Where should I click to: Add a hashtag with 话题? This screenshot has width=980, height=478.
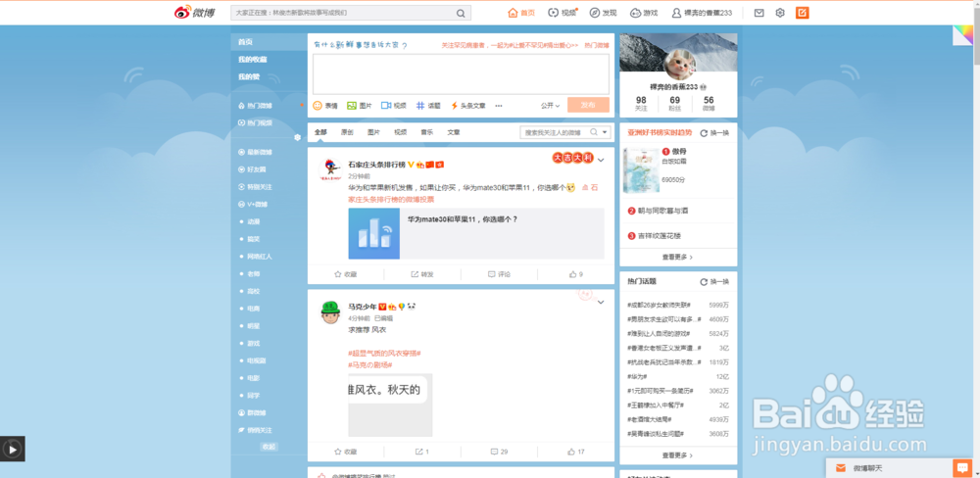(x=428, y=106)
